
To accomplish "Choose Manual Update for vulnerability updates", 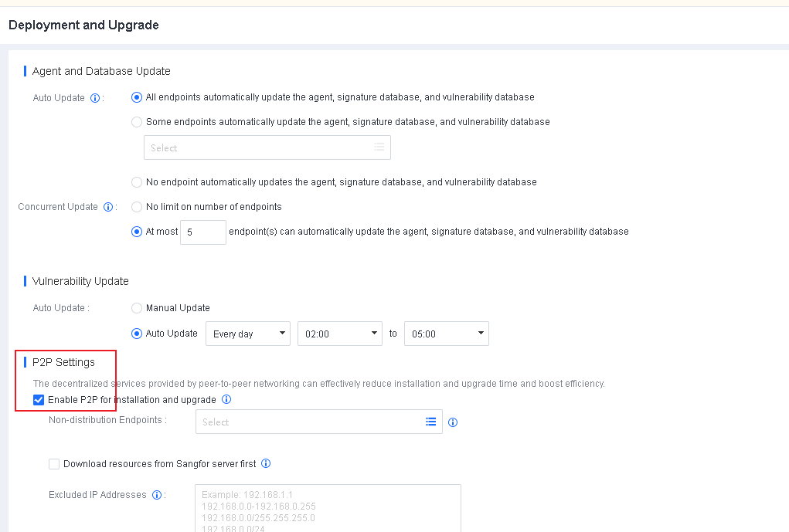I will 137,308.
